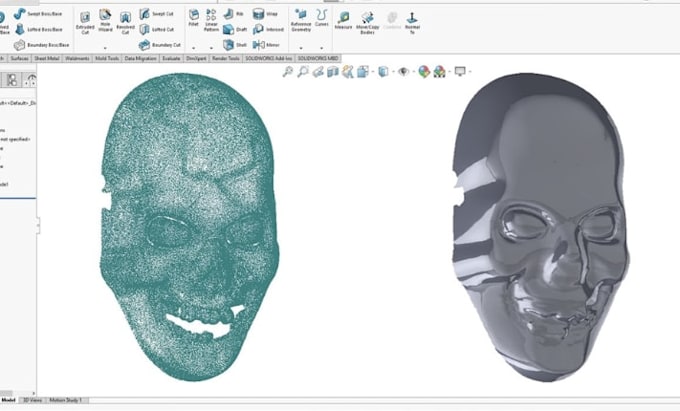Open dropdown arrow beside View Orientation icon
Image resolution: width=680 pixels, height=411 pixels.
tap(373, 72)
